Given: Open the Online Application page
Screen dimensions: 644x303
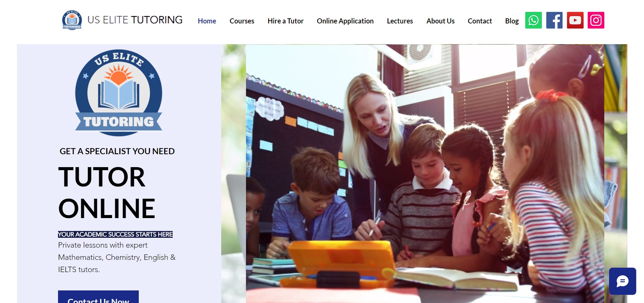Looking at the screenshot, I should pos(345,21).
